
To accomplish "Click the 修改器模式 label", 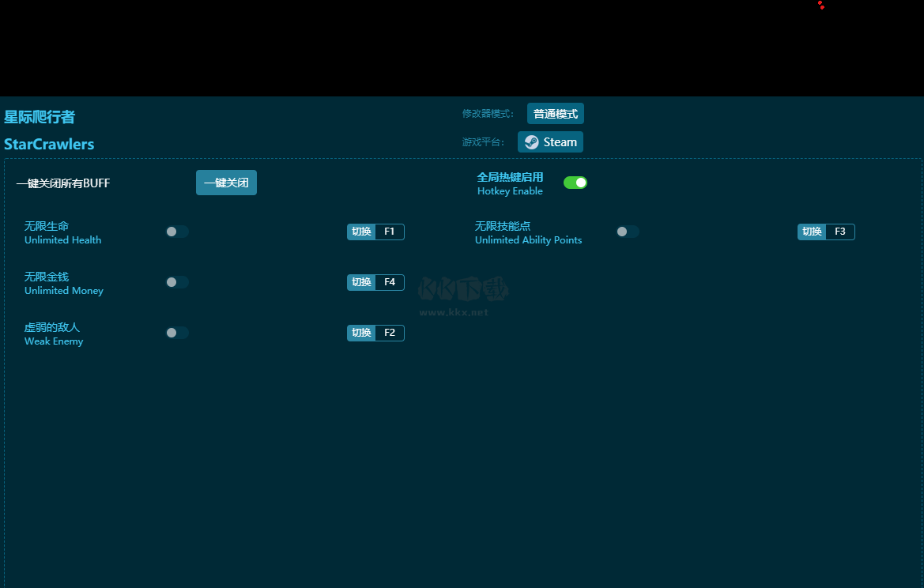I will click(488, 114).
